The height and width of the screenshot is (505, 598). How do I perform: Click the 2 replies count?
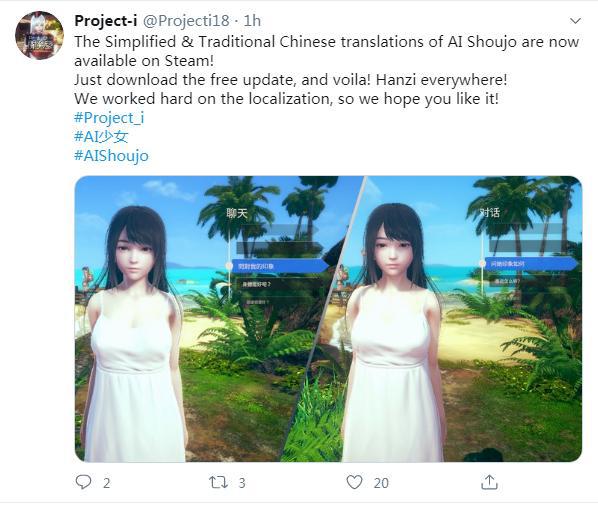coord(106,483)
